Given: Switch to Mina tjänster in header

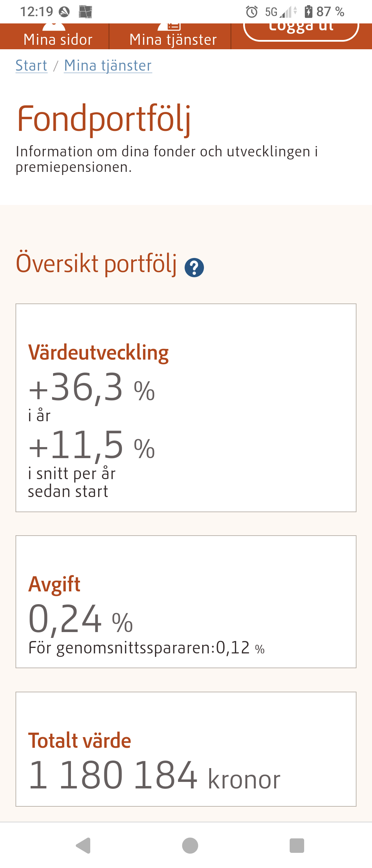Looking at the screenshot, I should click(173, 38).
